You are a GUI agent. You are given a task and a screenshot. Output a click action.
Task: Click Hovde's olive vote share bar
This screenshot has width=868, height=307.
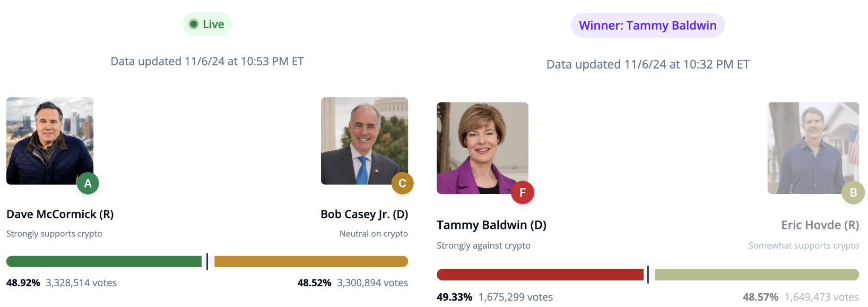click(x=757, y=275)
